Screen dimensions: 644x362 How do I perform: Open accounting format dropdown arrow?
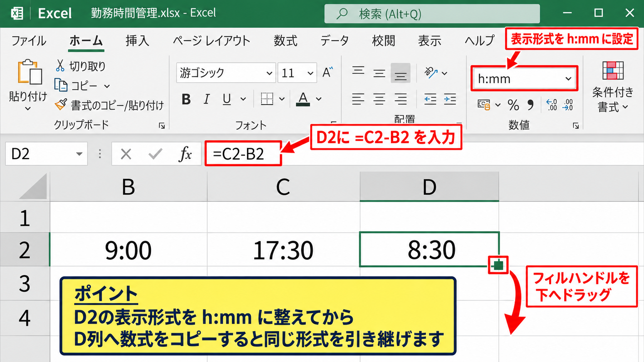tap(498, 105)
